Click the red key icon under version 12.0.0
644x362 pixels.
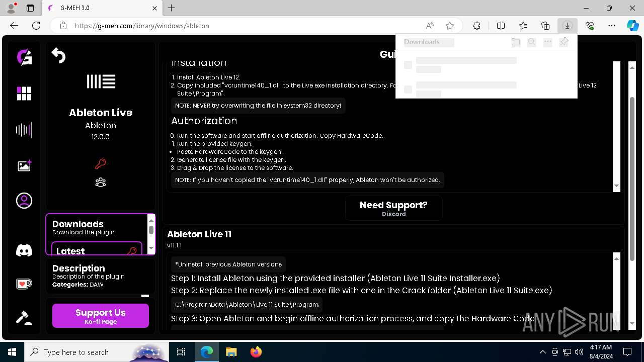tap(101, 164)
